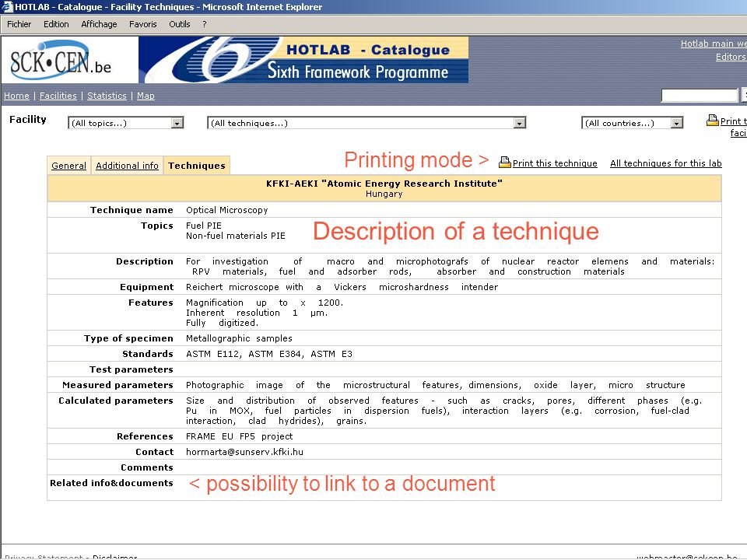747x560 pixels.
Task: Go to the Home link
Action: (x=16, y=96)
